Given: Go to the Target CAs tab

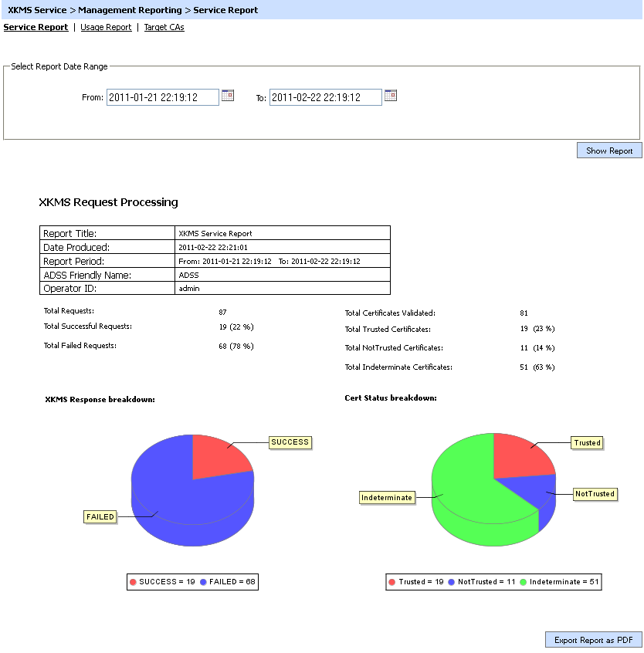Looking at the screenshot, I should (x=164, y=27).
